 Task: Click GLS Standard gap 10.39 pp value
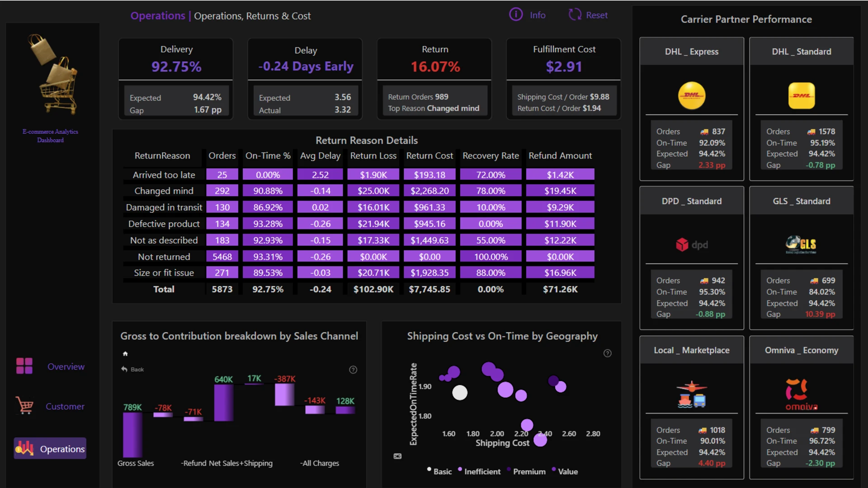click(x=820, y=314)
